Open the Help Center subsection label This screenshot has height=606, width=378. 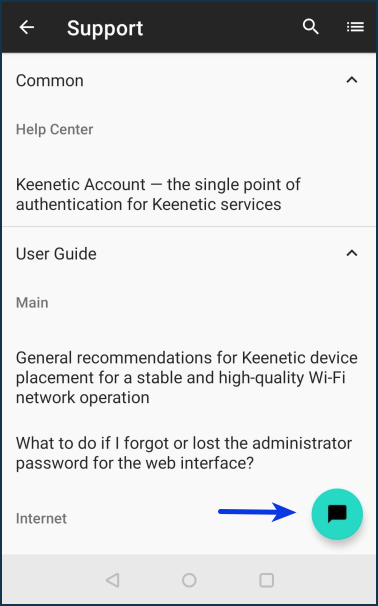pos(54,129)
